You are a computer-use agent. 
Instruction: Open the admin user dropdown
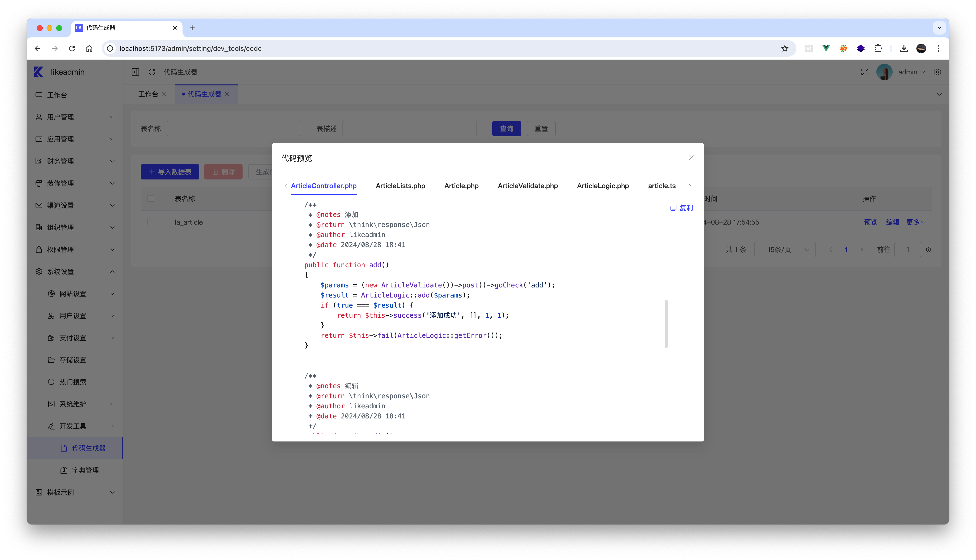[911, 72]
